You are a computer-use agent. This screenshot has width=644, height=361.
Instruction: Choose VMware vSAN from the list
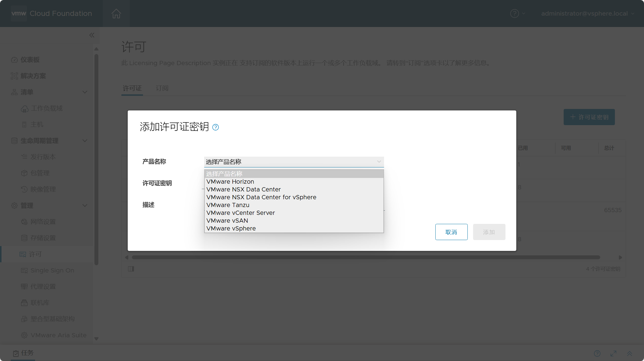[294, 221]
